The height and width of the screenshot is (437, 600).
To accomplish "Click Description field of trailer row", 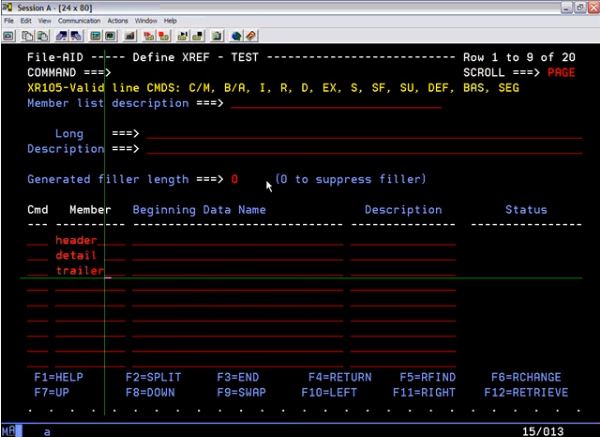I will click(403, 271).
